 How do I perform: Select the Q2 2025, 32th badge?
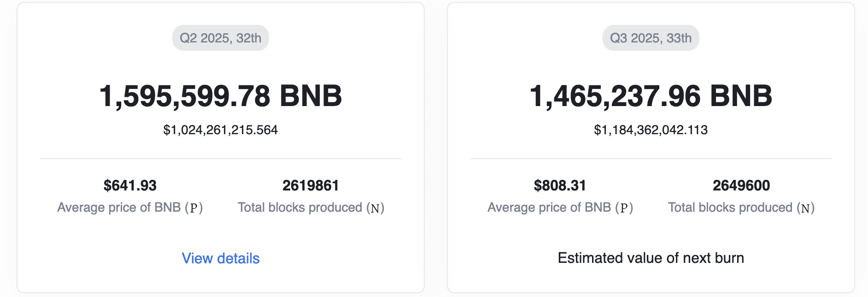tap(221, 38)
